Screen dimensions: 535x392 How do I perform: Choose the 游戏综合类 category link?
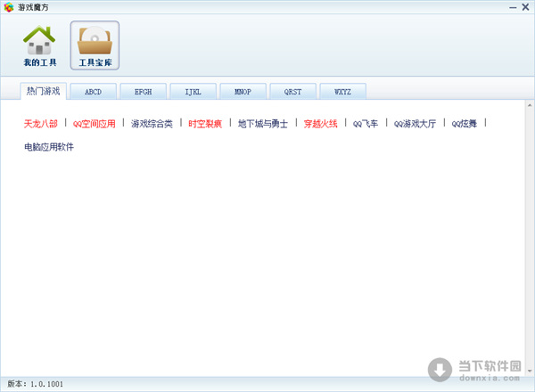pos(152,124)
